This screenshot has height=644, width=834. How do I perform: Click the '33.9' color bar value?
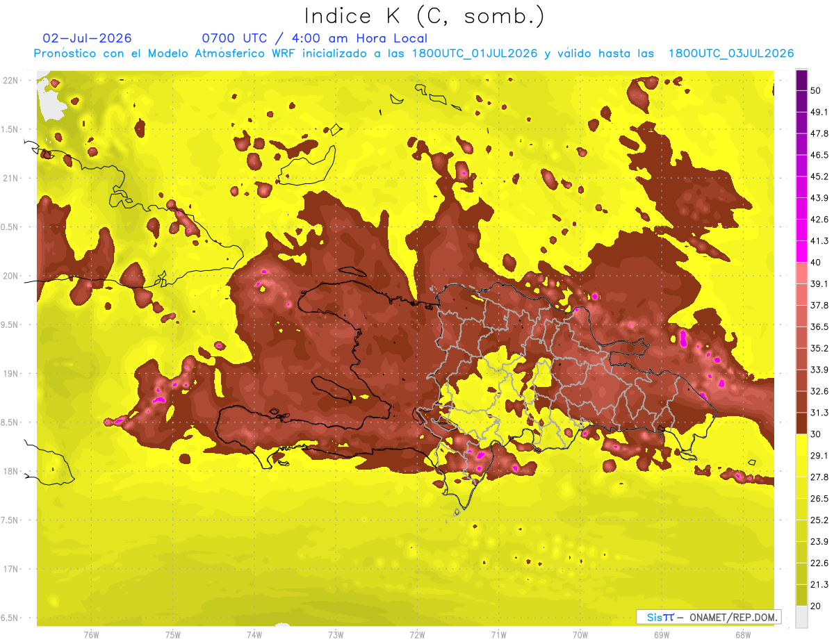[x=819, y=370]
